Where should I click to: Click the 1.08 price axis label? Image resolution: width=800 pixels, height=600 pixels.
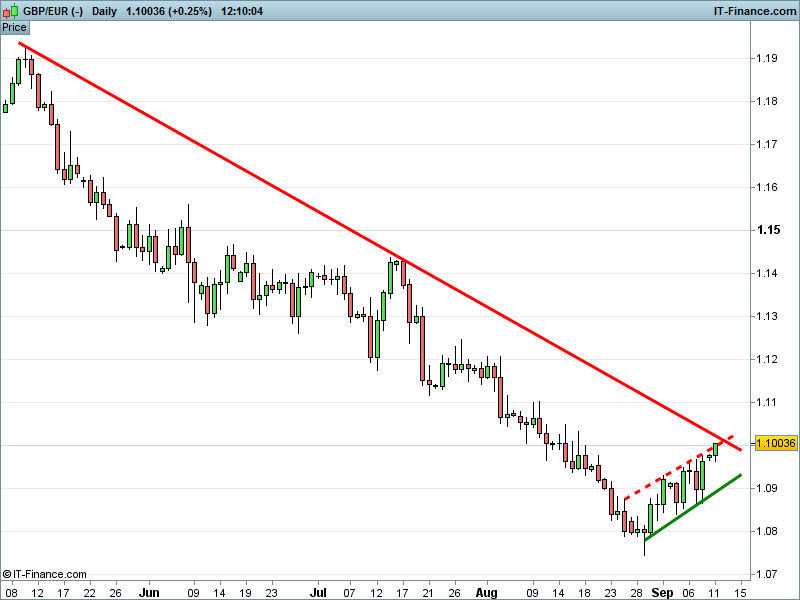(767, 531)
